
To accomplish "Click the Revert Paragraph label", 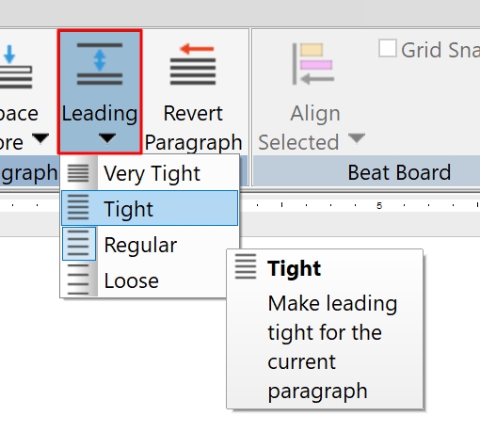I will pos(193,128).
